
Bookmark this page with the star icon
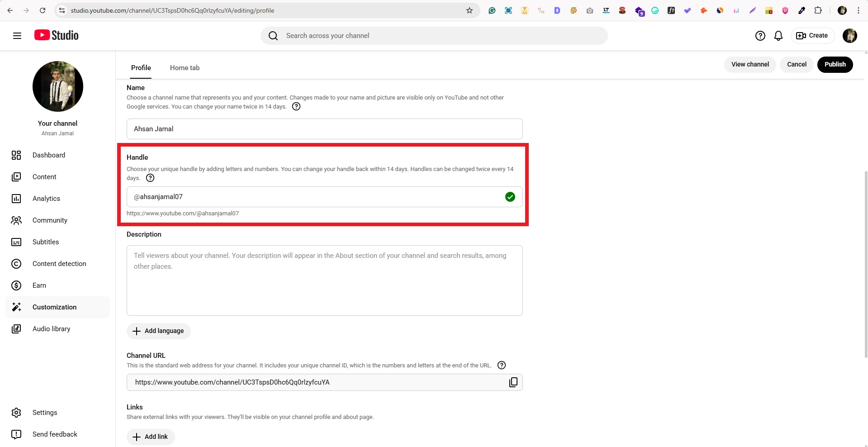470,10
